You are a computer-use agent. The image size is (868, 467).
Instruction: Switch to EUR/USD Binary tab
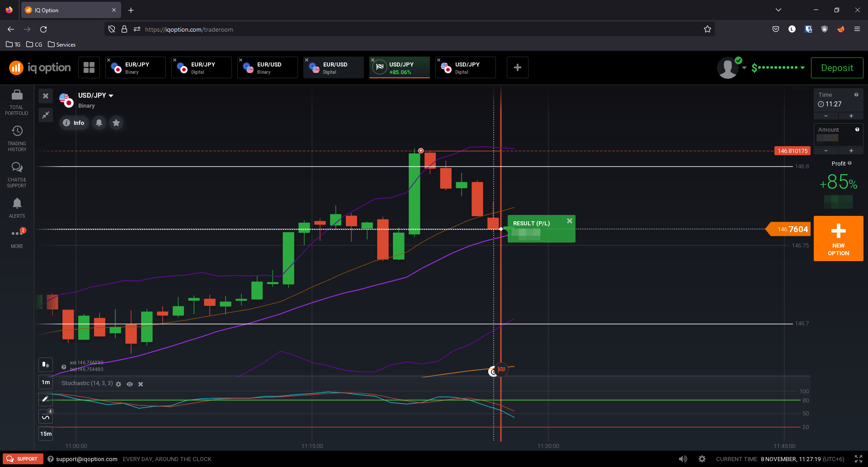(268, 67)
